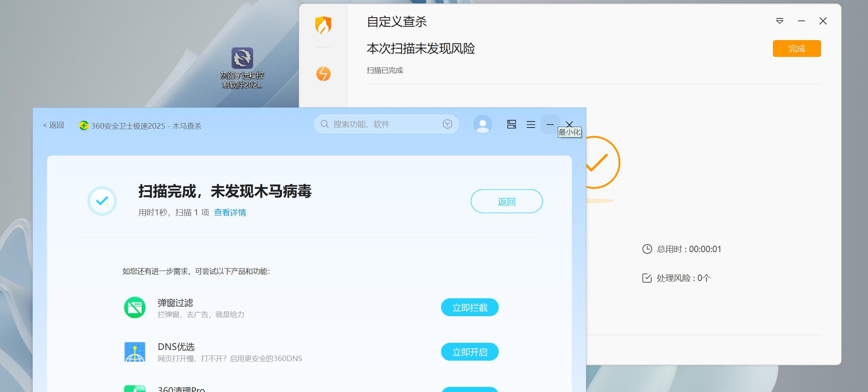Click the user avatar icon in 360
The width and height of the screenshot is (868, 392).
point(482,124)
